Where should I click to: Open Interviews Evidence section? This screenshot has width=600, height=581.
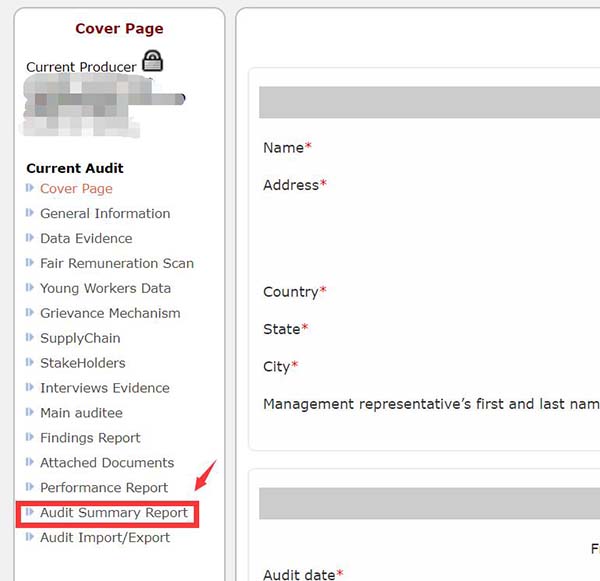(105, 389)
